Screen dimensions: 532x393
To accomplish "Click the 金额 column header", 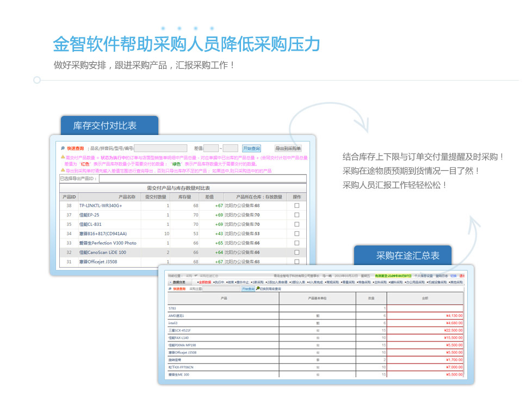I will [425, 298].
